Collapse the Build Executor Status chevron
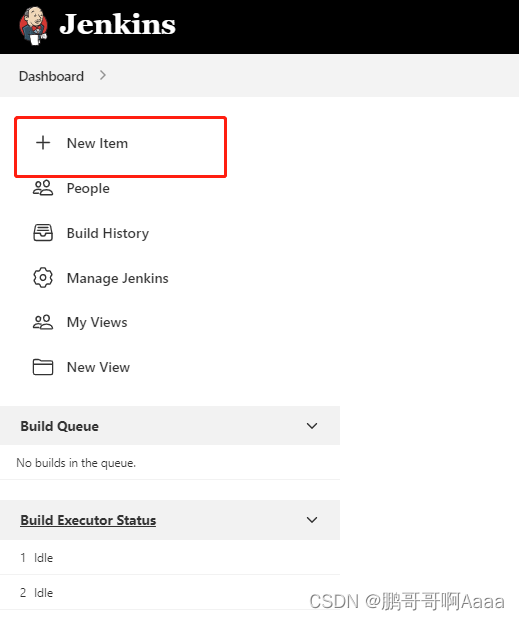 point(312,520)
